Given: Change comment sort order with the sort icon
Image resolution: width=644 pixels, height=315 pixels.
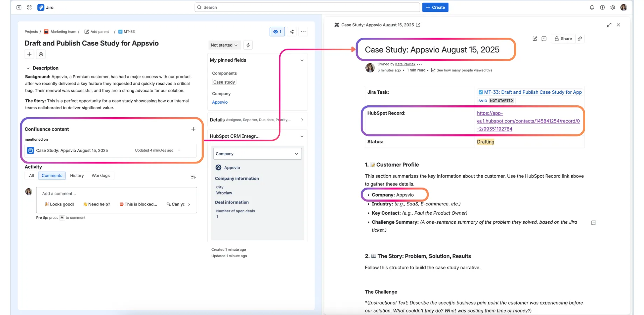Looking at the screenshot, I should pos(193,176).
